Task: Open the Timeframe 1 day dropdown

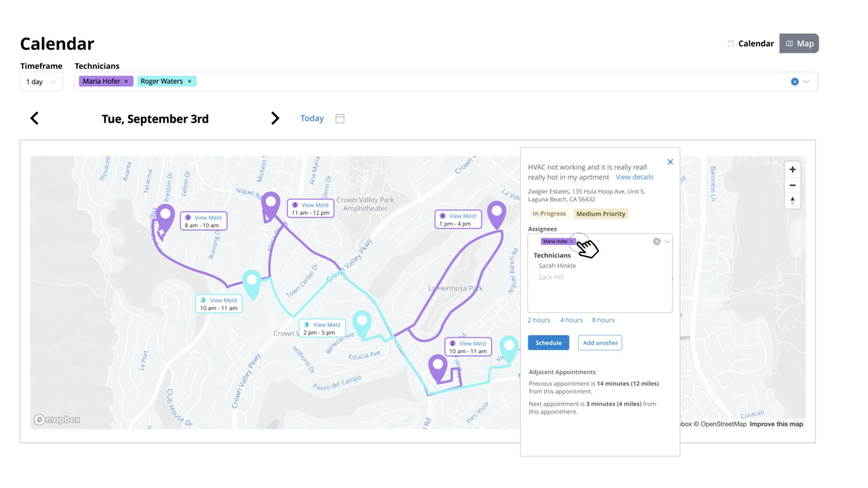Action: (x=41, y=82)
